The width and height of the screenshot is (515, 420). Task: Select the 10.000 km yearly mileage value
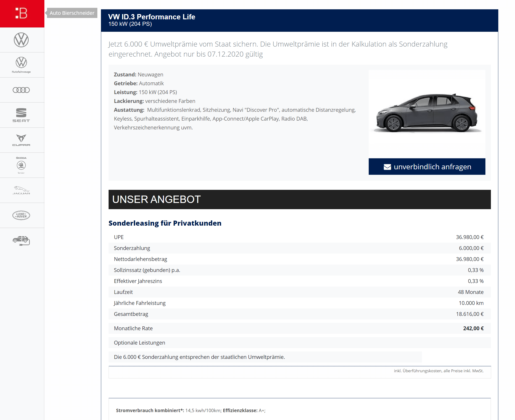tap(471, 303)
